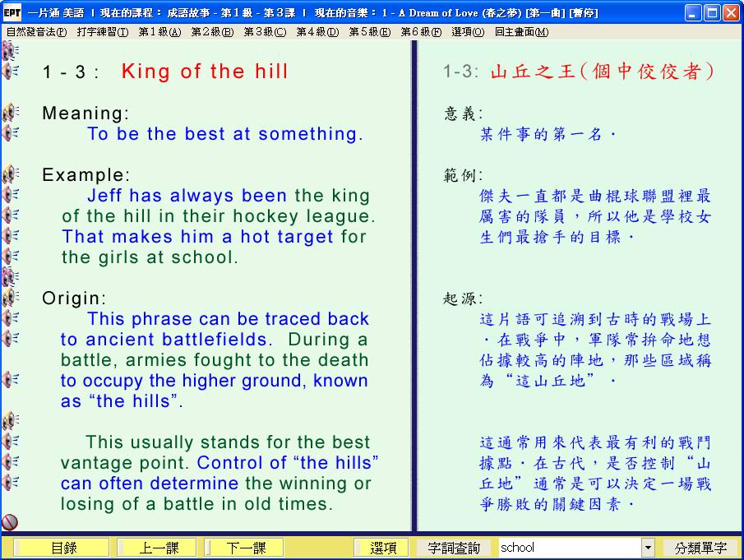Open the 第3級 level menu

pos(265,32)
